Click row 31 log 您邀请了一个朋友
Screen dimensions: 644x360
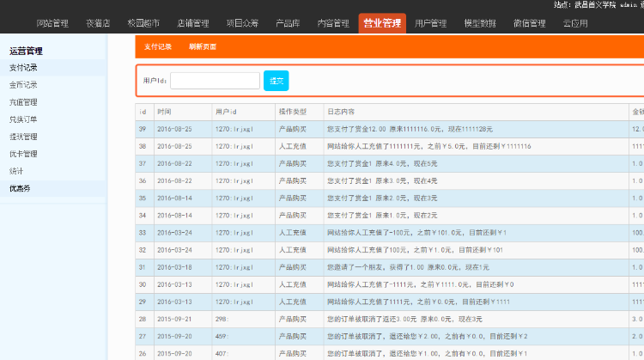point(408,267)
